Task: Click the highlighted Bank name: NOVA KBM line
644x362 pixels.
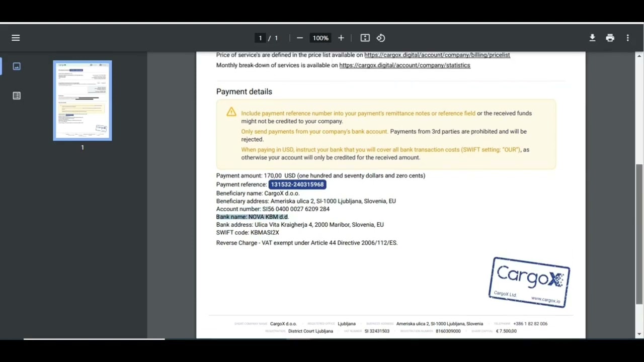Action: click(252, 217)
